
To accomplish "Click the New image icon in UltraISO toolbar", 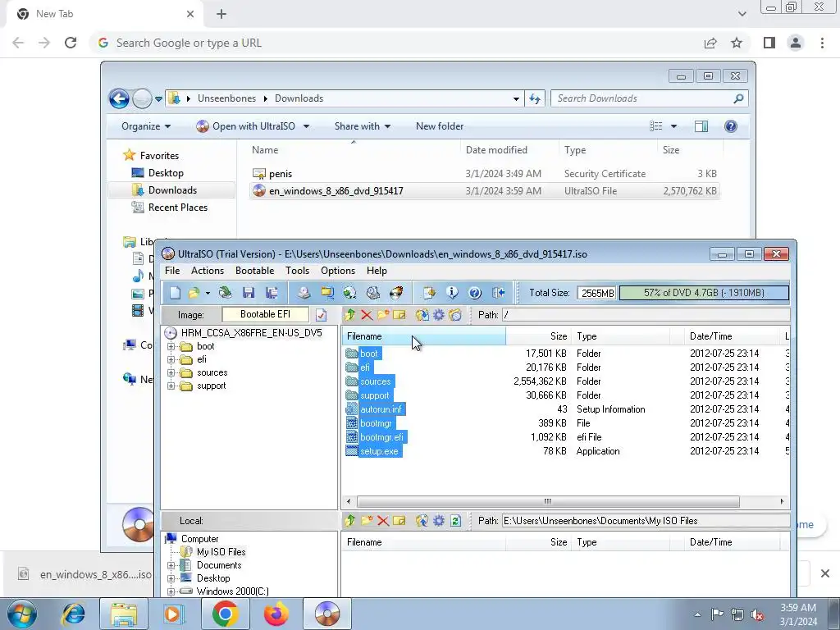I will (176, 293).
